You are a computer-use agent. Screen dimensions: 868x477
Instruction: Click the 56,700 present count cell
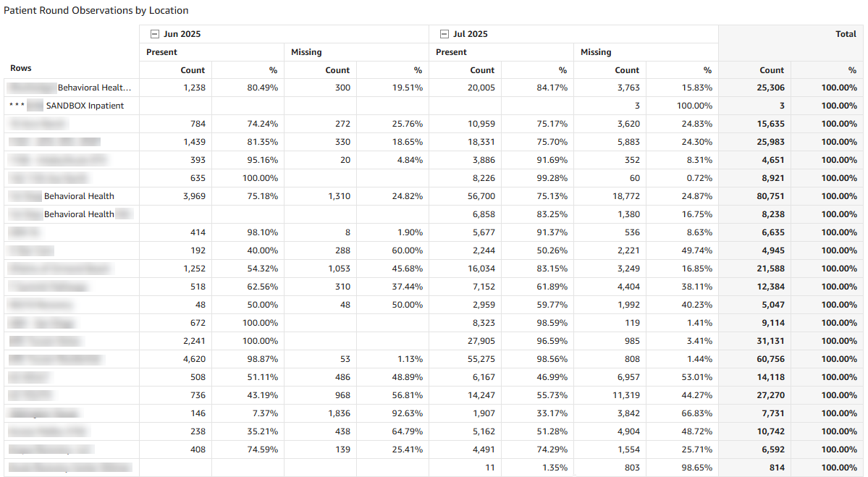click(x=481, y=196)
